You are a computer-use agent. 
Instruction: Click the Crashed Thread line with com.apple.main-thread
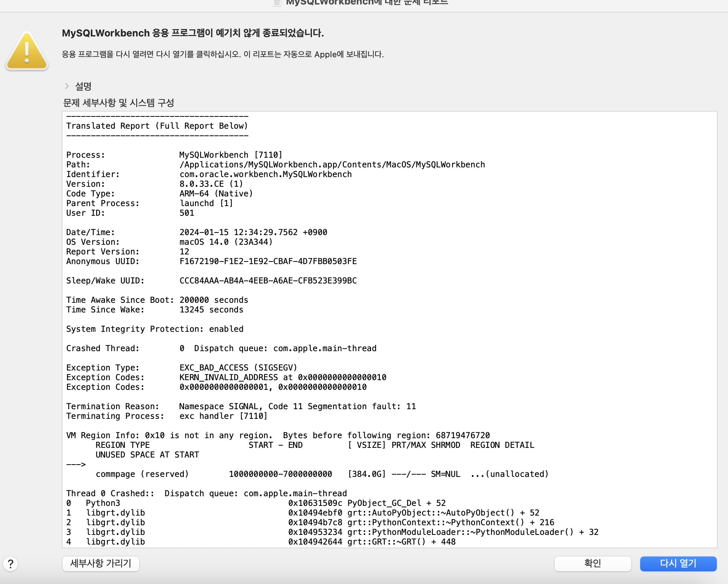[x=221, y=349]
